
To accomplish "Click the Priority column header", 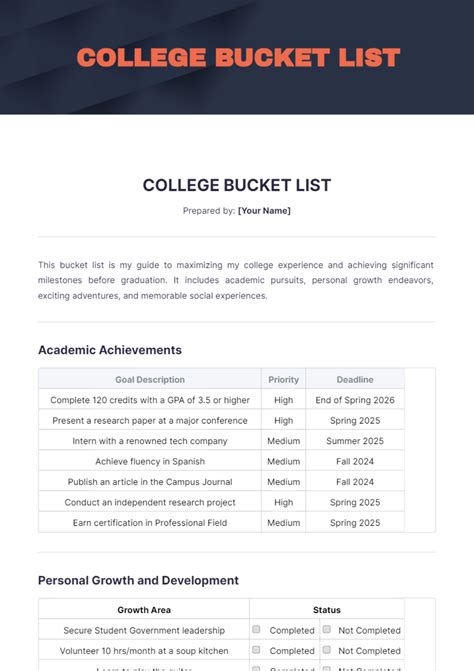I will (283, 380).
